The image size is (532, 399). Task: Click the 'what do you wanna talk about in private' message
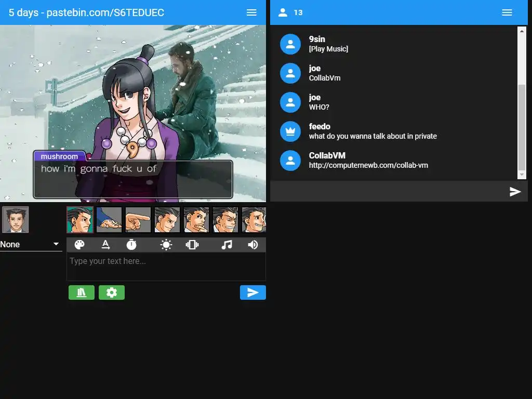(x=373, y=136)
